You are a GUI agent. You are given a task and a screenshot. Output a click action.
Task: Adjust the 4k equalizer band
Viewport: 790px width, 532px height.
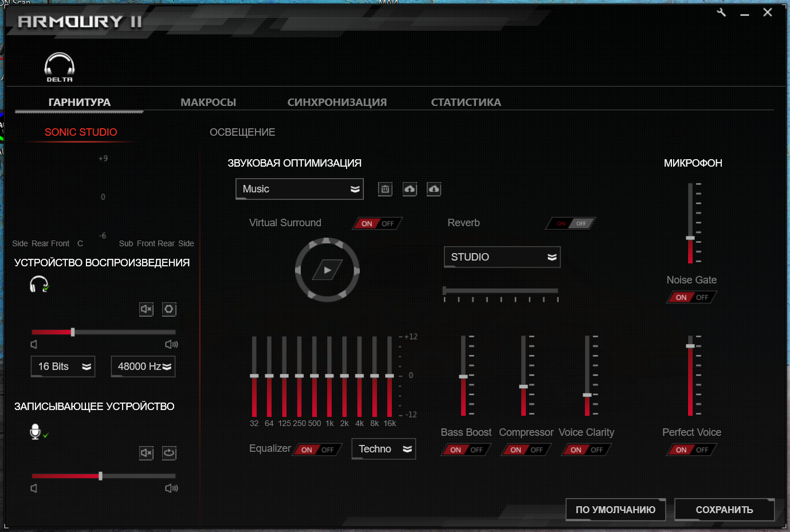pyautogui.click(x=359, y=376)
